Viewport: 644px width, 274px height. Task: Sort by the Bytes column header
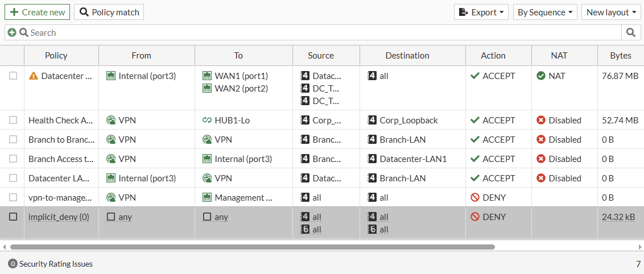[x=620, y=55]
